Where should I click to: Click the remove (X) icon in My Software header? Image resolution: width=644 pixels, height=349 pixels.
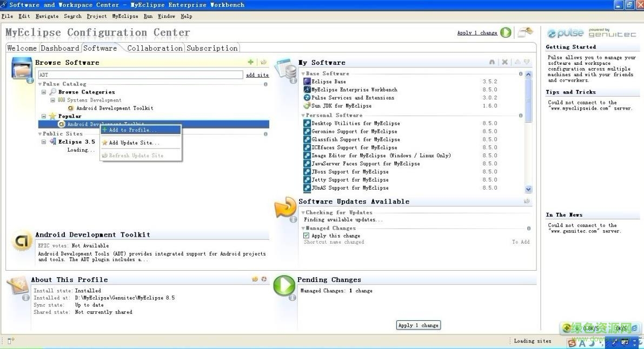click(504, 62)
